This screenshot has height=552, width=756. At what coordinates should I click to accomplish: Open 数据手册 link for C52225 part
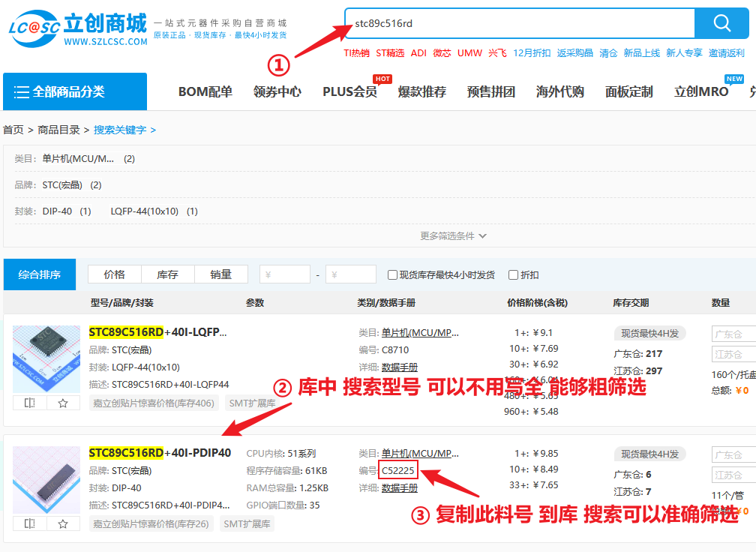tap(400, 488)
